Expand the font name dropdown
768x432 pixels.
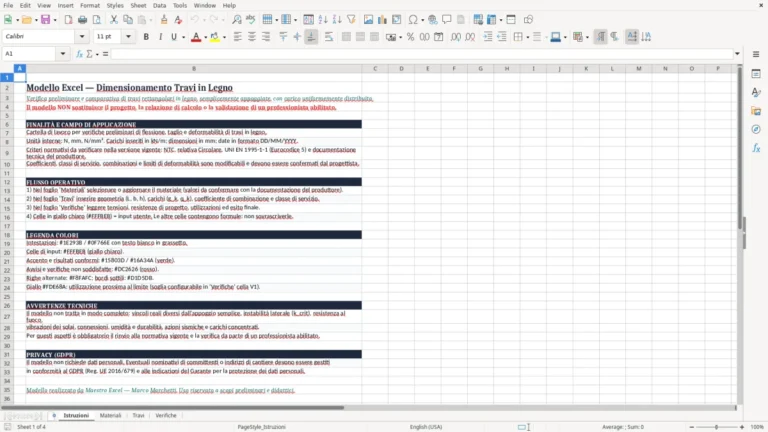pyautogui.click(x=82, y=37)
